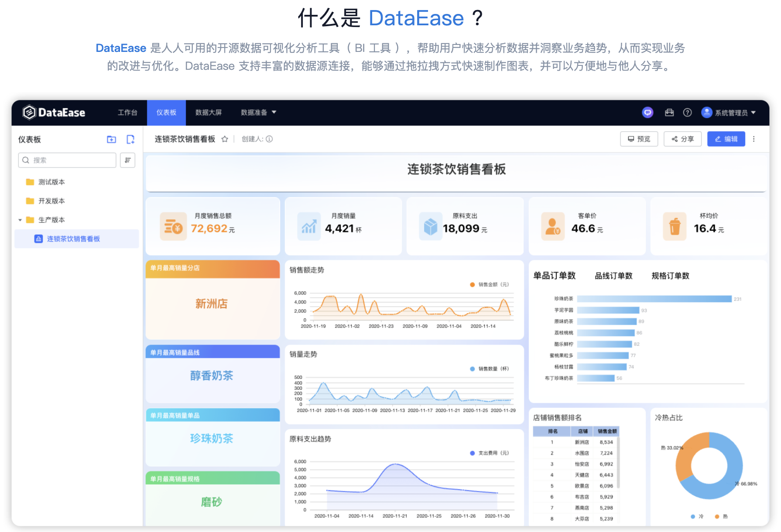Open the toolbox icon in top bar

point(669,113)
